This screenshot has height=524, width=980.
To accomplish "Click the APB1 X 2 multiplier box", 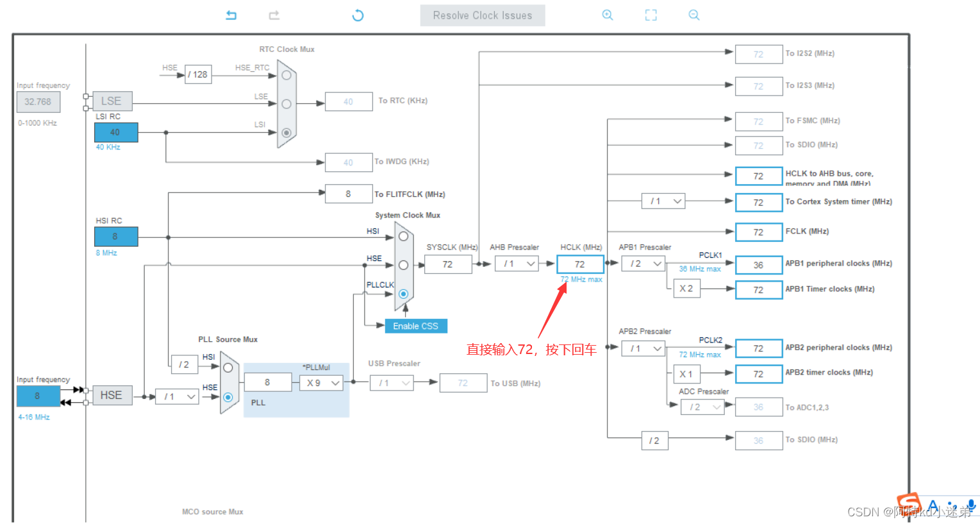I will coord(686,289).
